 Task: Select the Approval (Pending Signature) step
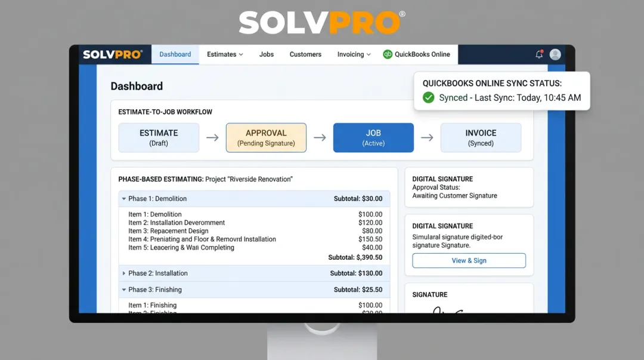[x=266, y=137]
